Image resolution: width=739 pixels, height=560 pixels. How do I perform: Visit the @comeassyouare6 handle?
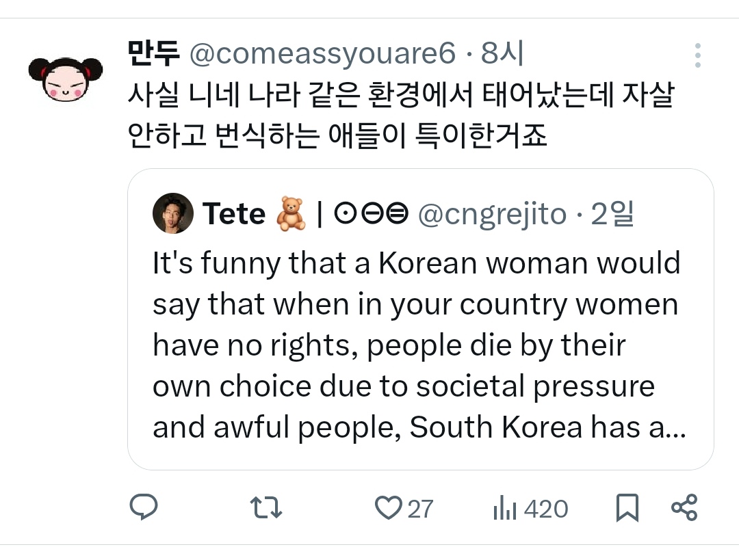tap(322, 55)
